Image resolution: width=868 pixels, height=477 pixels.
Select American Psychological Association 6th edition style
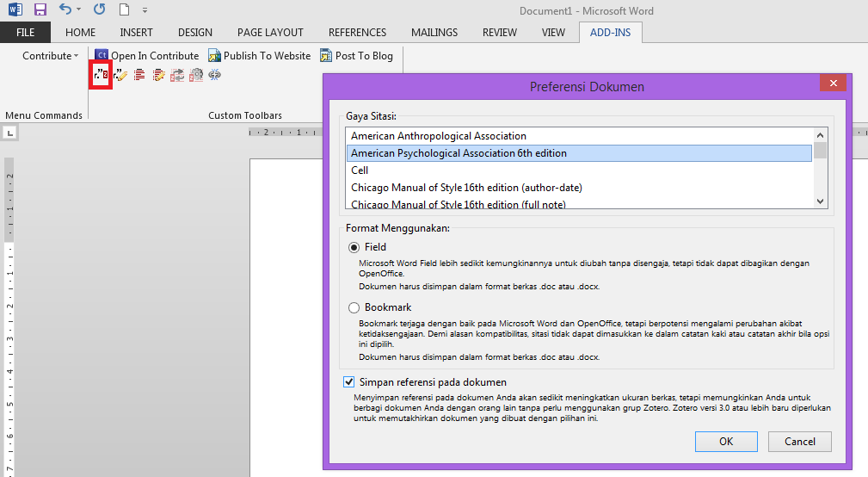click(x=579, y=153)
